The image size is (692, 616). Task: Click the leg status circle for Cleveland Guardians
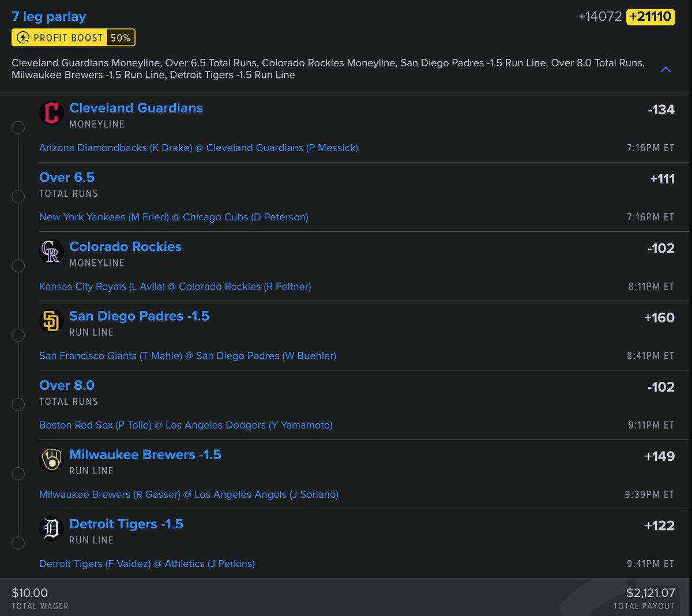[18, 127]
